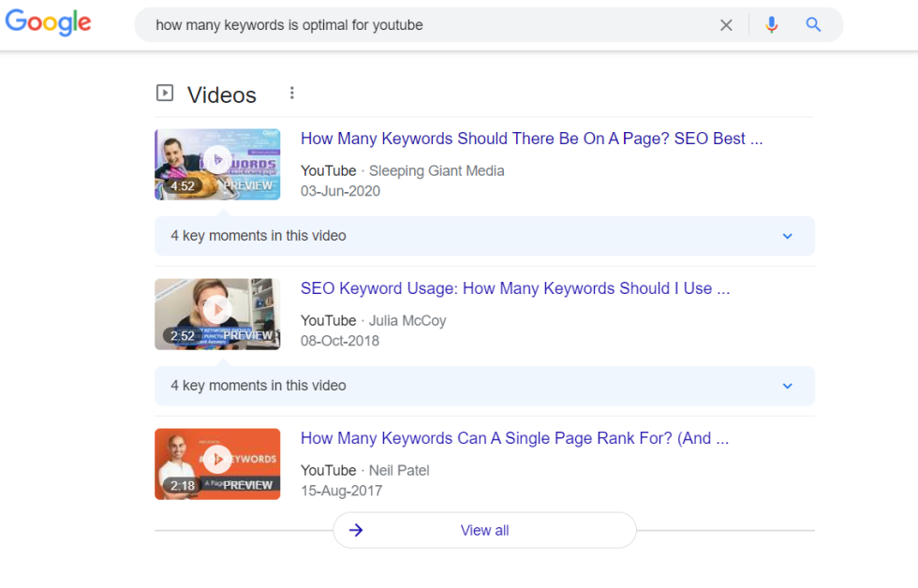Play the Neil Patel video preview
Image resolution: width=918 pixels, height=588 pixels.
click(217, 464)
